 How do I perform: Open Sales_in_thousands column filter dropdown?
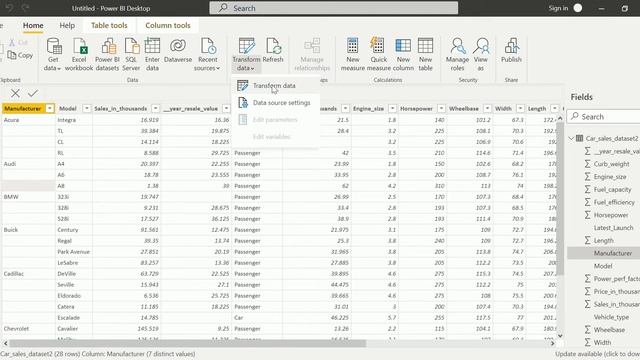tap(156, 109)
